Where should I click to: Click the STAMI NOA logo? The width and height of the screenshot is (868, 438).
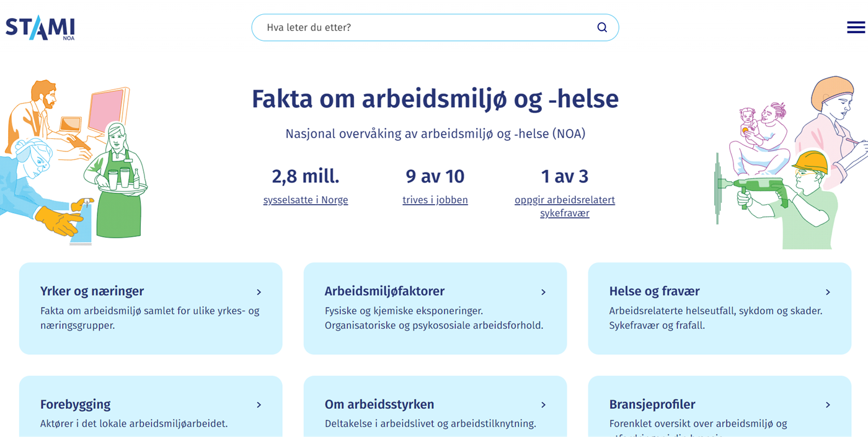40,28
